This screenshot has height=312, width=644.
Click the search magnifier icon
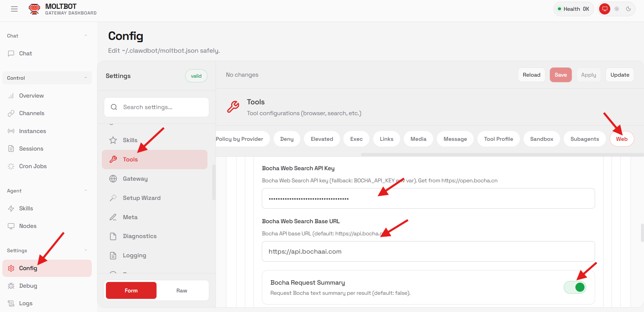(x=114, y=107)
